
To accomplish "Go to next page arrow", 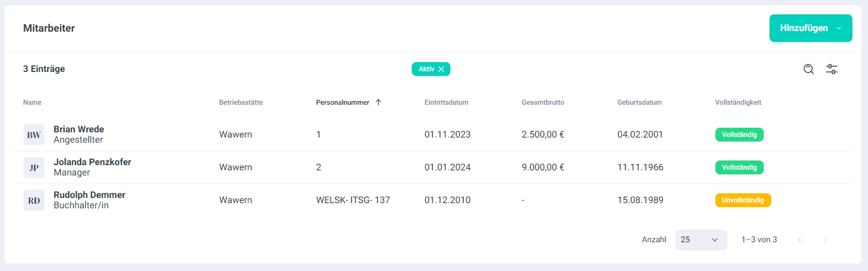I will [825, 240].
